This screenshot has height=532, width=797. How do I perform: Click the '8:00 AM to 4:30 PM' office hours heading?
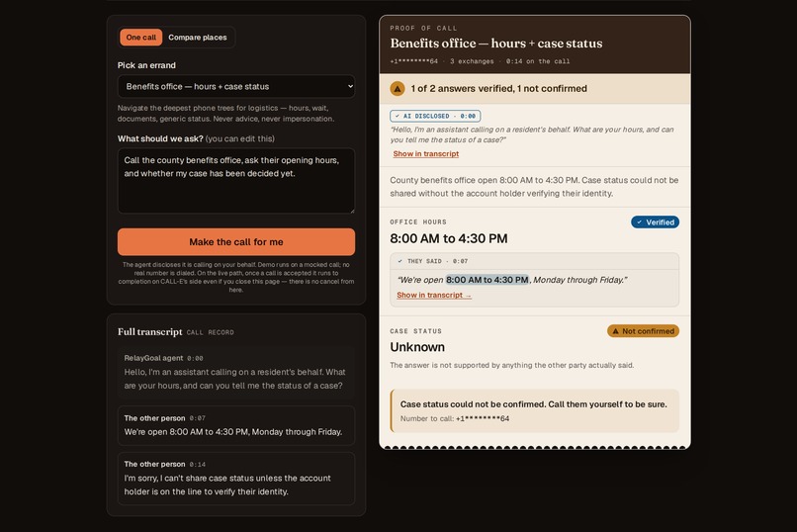pos(449,238)
